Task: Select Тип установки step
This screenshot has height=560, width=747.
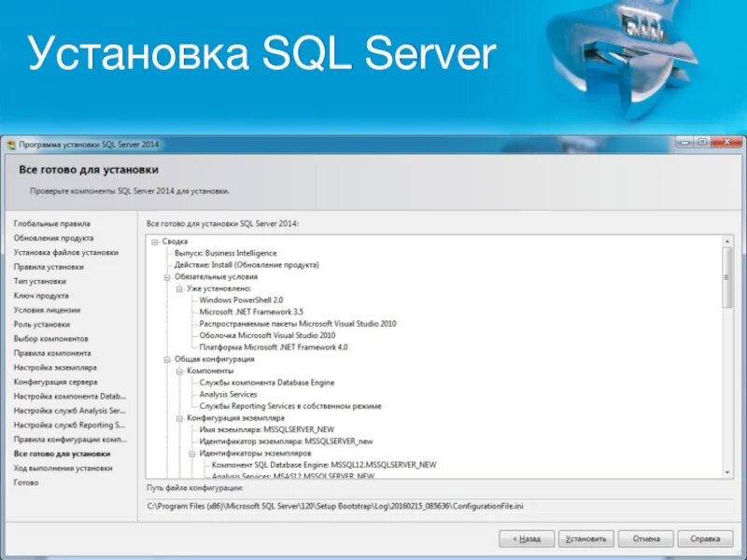Action: [x=40, y=281]
